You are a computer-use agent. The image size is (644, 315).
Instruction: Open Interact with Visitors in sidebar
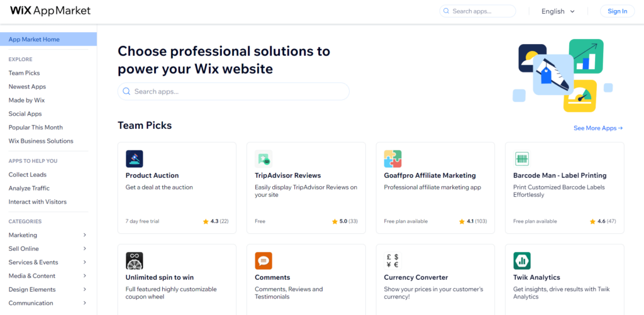pos(37,202)
